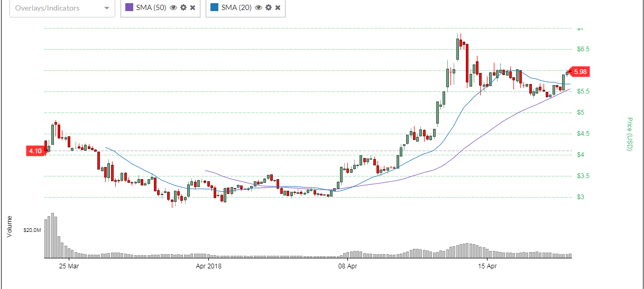Remove the SMA (20) indicator
The image size is (644, 289).
click(x=278, y=8)
